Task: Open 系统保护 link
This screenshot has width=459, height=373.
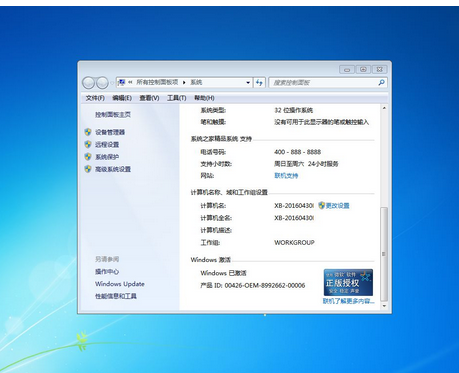Action: click(107, 157)
